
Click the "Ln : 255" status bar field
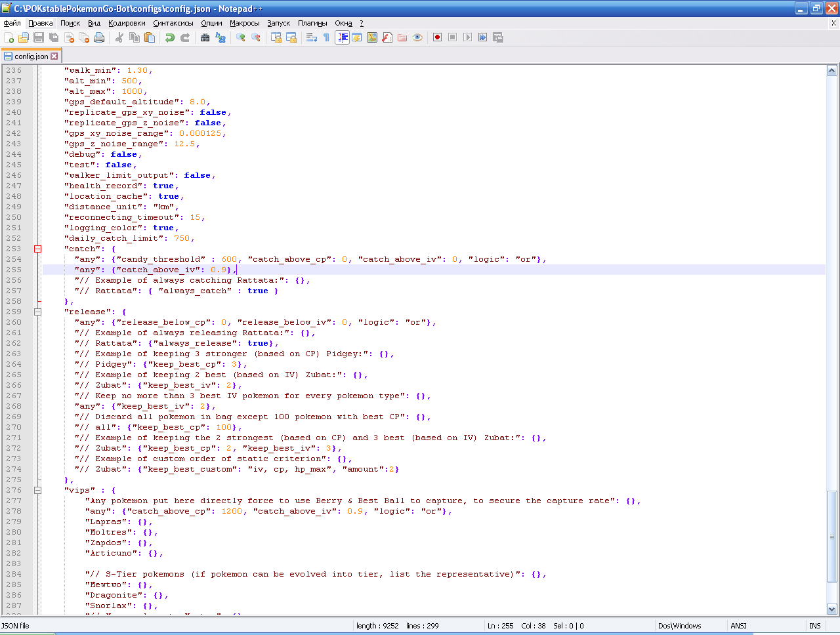(501, 626)
